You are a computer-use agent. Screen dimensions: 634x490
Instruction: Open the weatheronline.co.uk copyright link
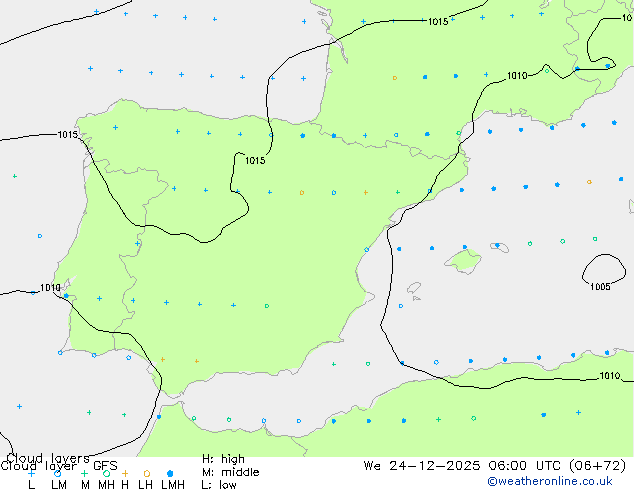point(549,481)
